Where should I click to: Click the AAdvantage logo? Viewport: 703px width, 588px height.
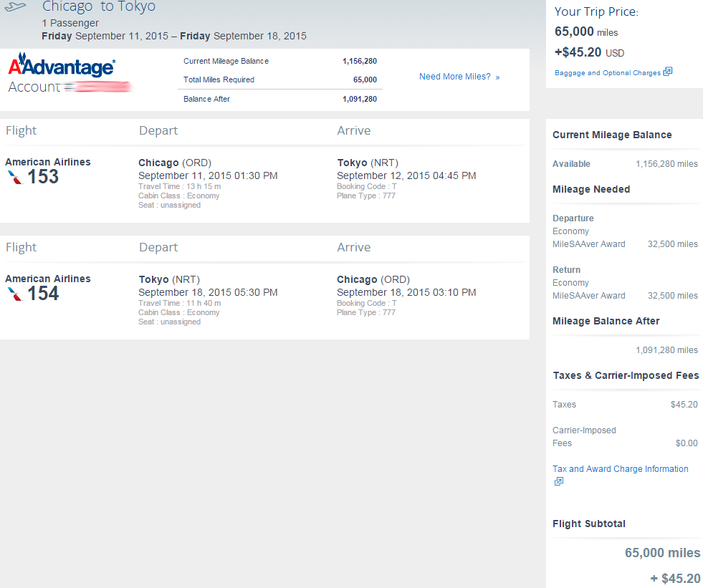coord(62,65)
